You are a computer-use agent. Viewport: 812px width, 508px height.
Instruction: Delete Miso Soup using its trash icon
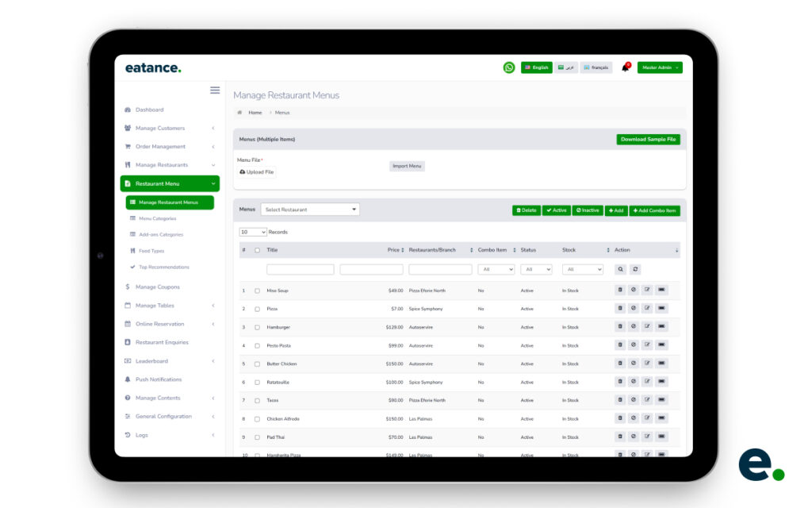tap(621, 290)
